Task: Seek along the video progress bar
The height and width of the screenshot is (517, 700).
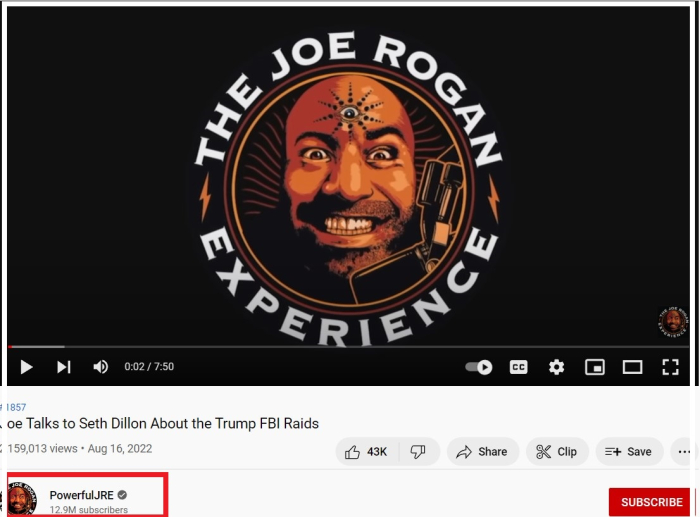Action: 348,346
